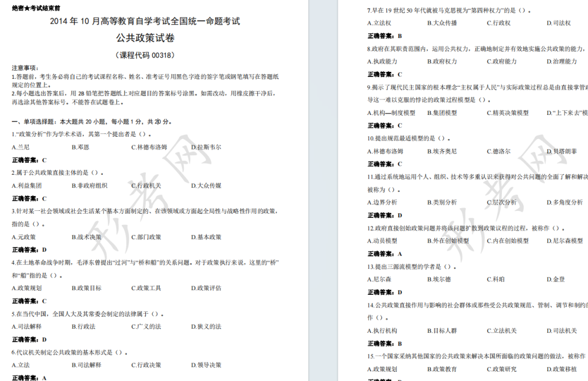This screenshot has height=381, width=588.
Task: Select option "C.内在创始模型"
Action: coord(508,241)
